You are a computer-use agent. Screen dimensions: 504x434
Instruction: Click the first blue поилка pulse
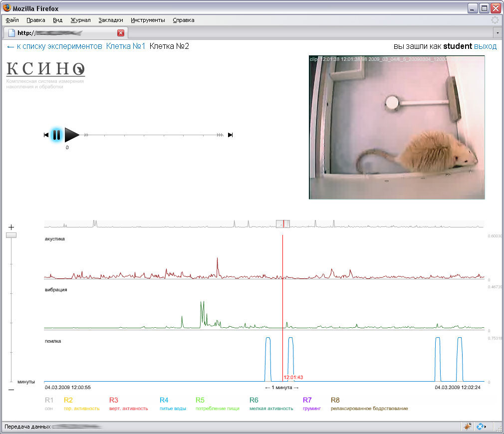click(x=268, y=359)
